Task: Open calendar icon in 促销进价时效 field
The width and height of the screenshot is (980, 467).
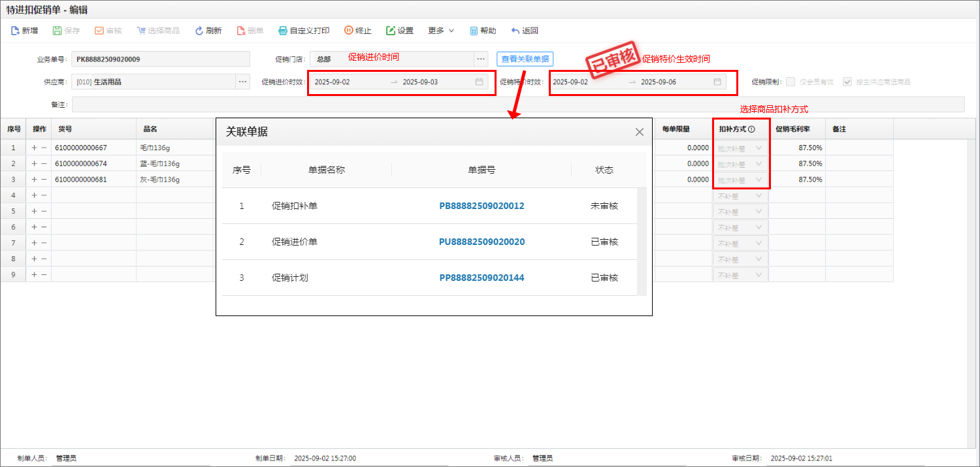Action: pos(479,82)
